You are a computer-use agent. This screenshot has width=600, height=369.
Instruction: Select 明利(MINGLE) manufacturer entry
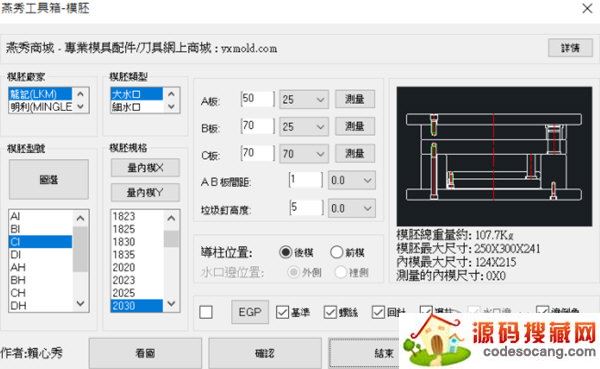point(40,107)
